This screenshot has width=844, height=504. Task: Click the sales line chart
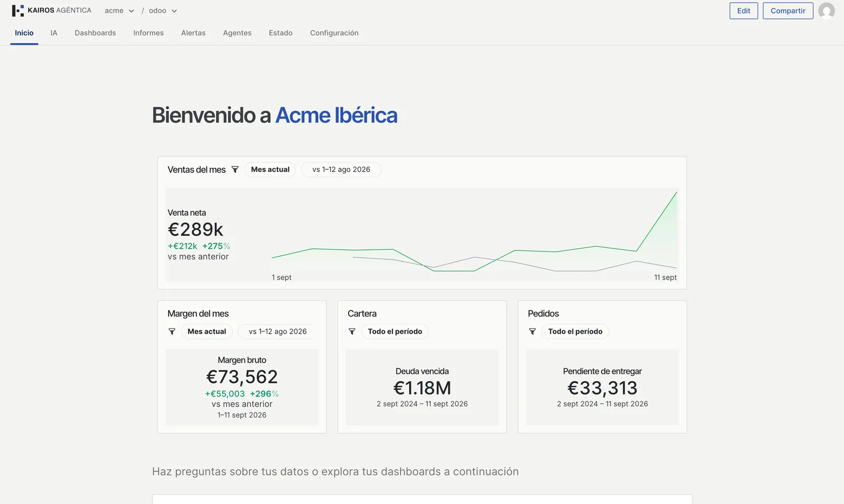[474, 232]
